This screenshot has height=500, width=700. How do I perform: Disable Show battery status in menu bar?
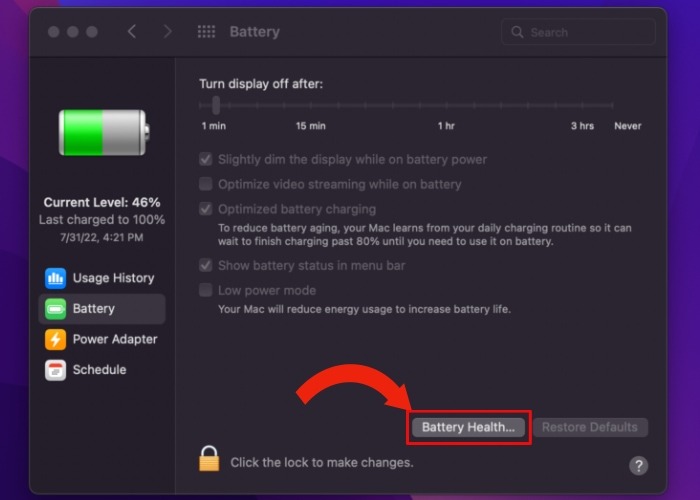click(206, 265)
